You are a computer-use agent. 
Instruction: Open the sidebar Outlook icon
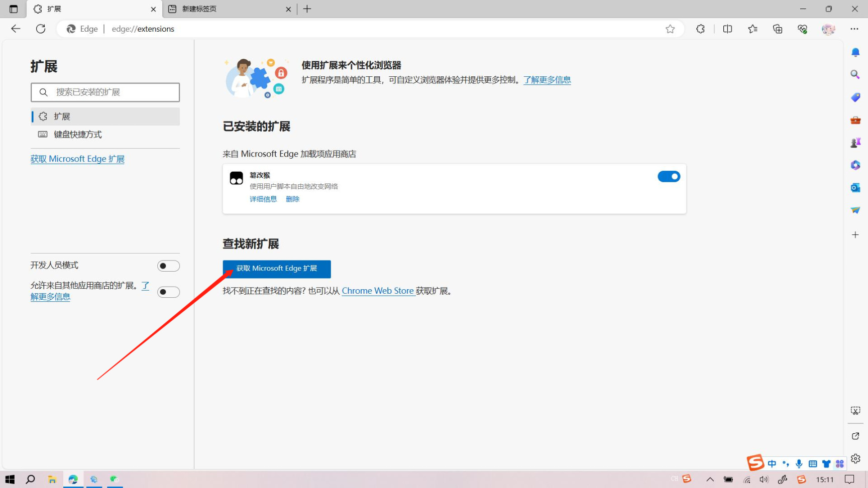[x=855, y=188]
